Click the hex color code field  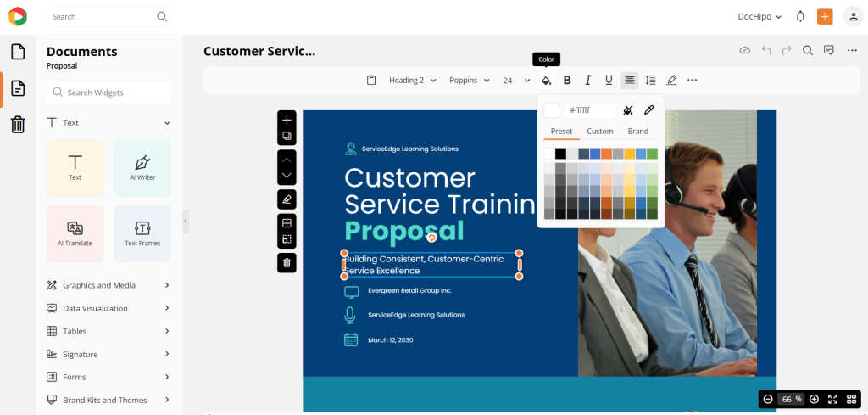[x=590, y=110]
